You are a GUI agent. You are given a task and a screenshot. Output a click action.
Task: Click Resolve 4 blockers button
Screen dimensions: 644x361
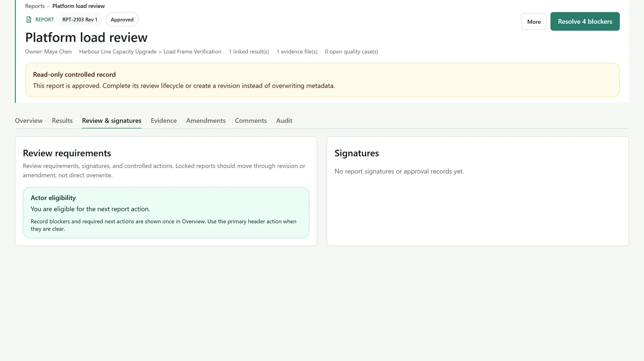tap(585, 21)
